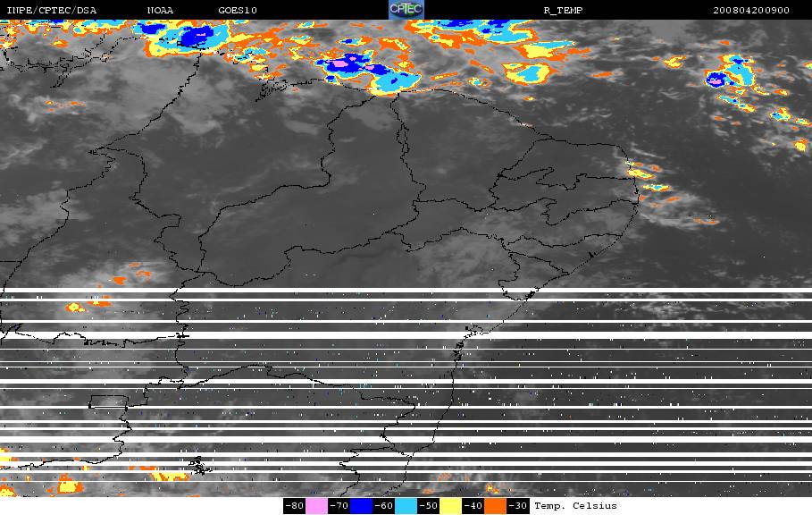Click the R_TEMP product label
Screen dimensions: 812x515
[563, 11]
